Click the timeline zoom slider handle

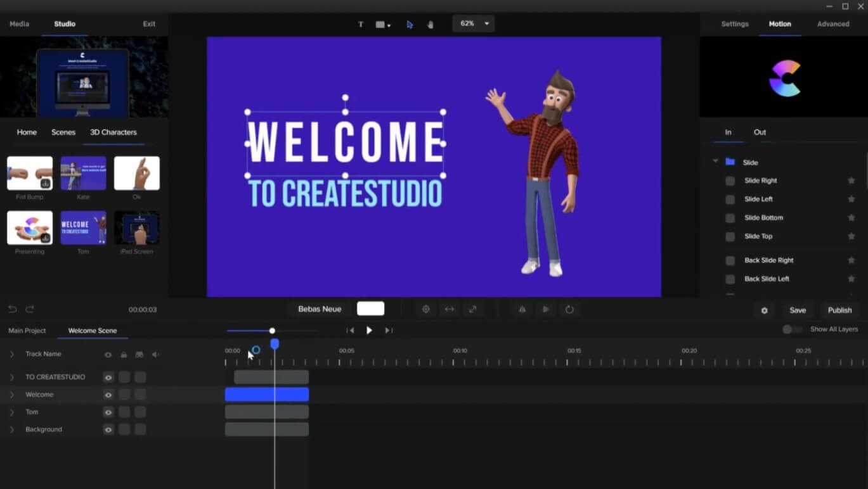point(272,331)
